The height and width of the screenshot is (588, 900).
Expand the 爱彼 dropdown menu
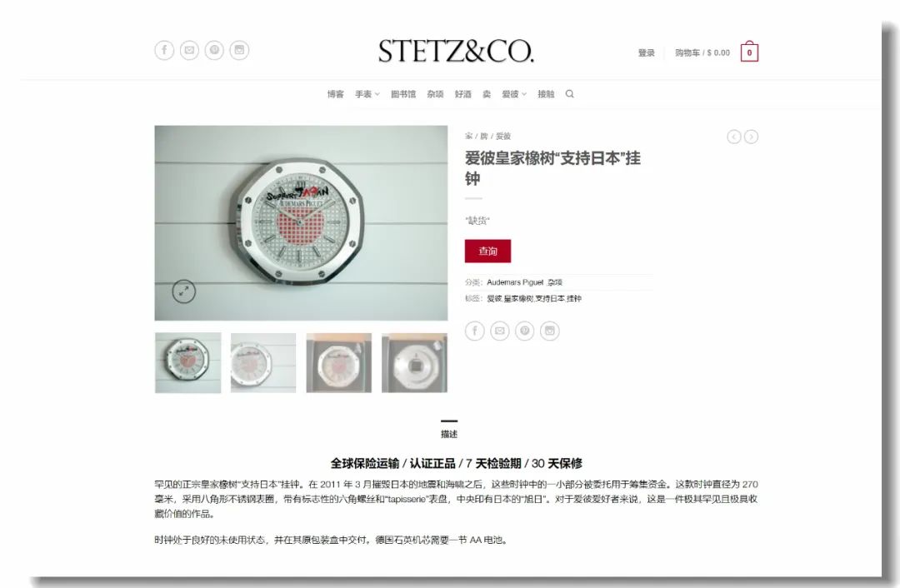coord(513,94)
